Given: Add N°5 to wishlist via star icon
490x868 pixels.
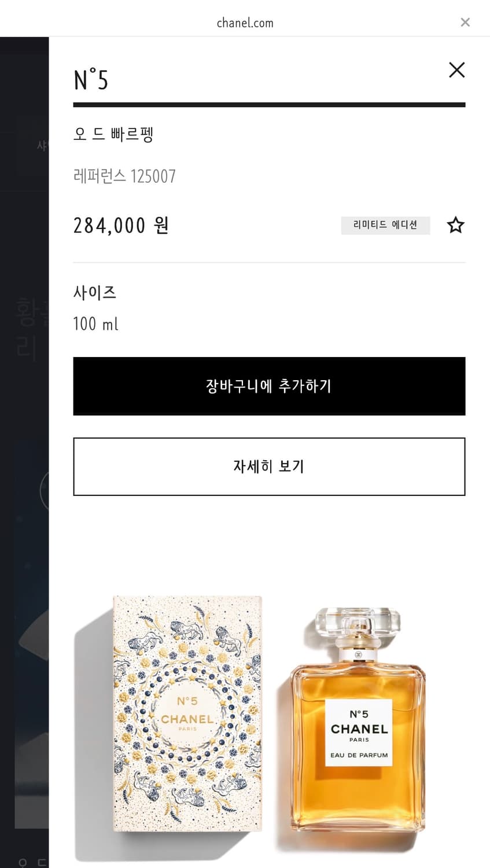Looking at the screenshot, I should (x=456, y=225).
